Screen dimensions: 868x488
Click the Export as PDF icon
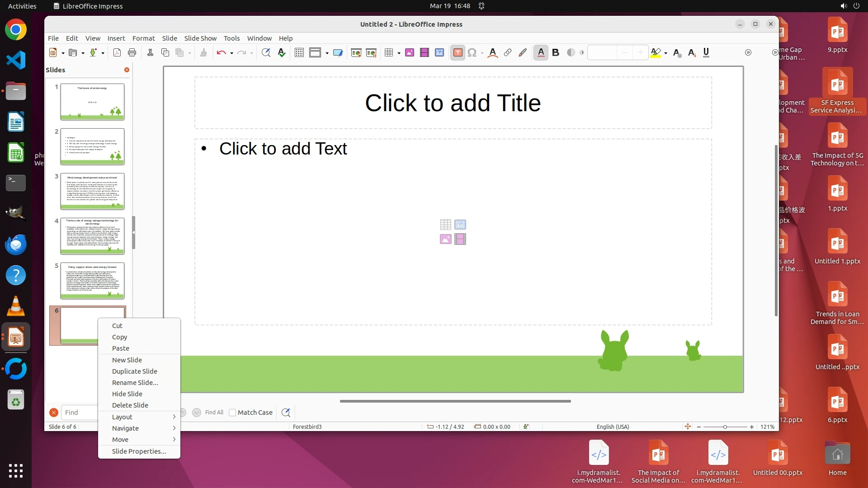pyautogui.click(x=117, y=53)
